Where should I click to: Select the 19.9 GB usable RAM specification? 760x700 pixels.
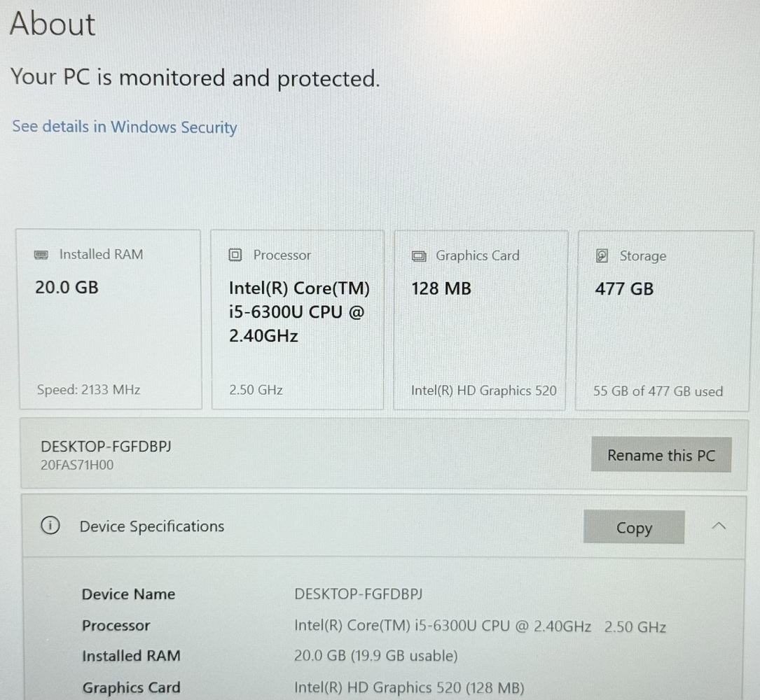coord(375,656)
